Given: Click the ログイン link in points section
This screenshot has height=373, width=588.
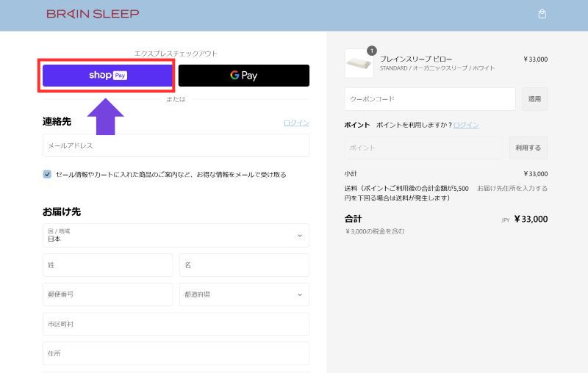Looking at the screenshot, I should 466,125.
